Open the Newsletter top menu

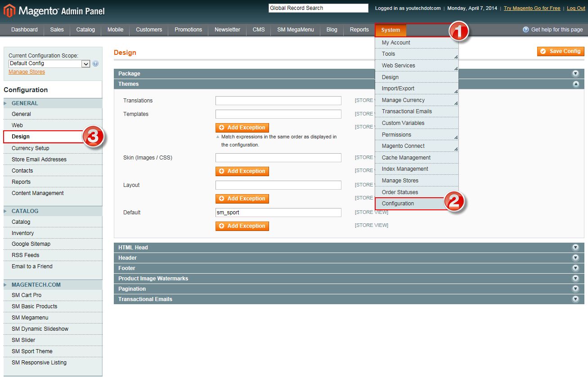pos(227,30)
